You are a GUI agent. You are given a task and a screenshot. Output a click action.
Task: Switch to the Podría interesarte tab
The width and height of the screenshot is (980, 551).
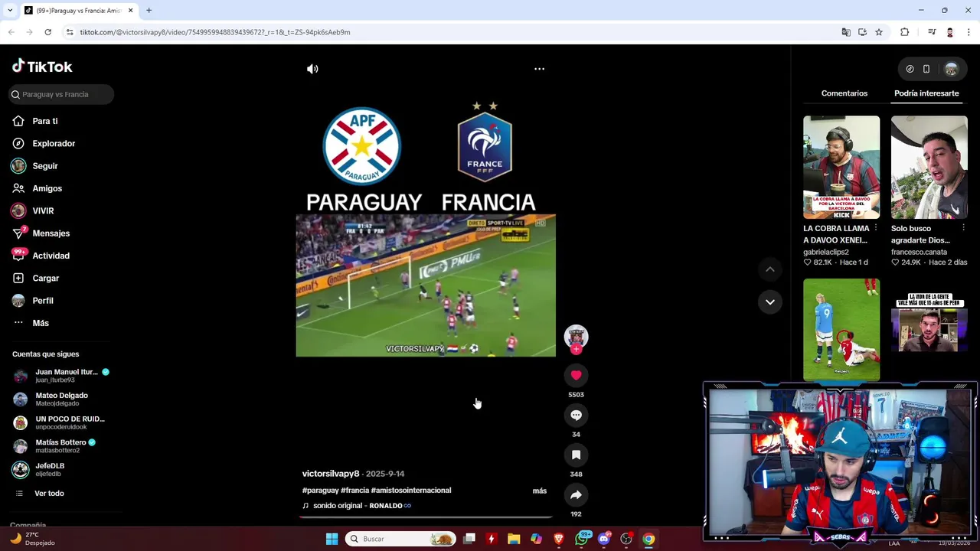pos(926,93)
